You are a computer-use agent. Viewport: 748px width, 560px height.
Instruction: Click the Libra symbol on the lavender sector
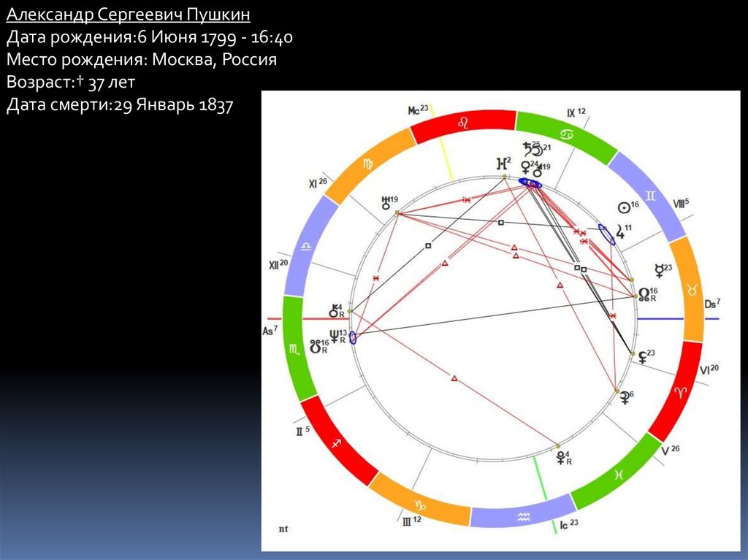(305, 247)
